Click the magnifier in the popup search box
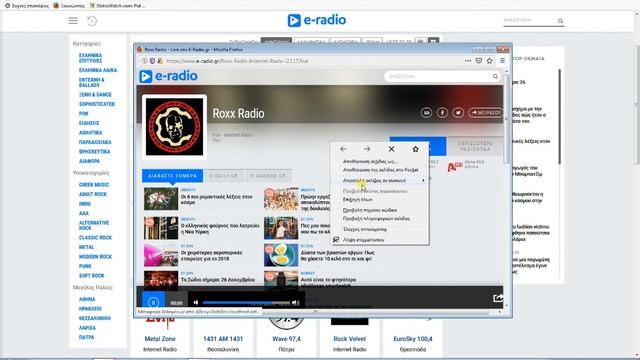The image size is (640, 360). point(495,76)
